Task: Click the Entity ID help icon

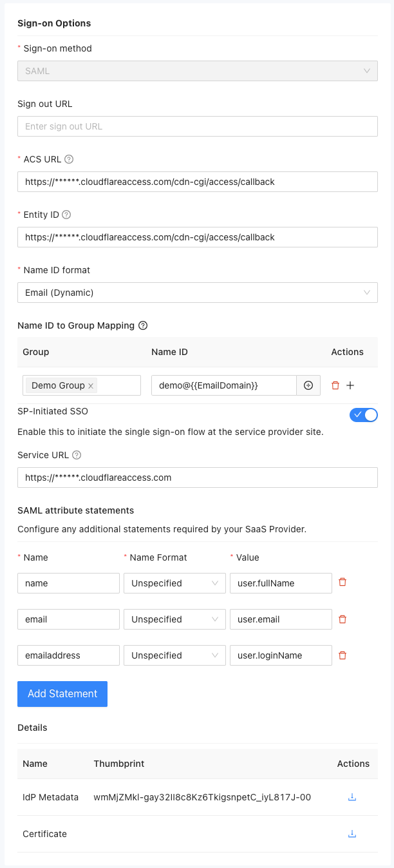Action: (x=66, y=215)
